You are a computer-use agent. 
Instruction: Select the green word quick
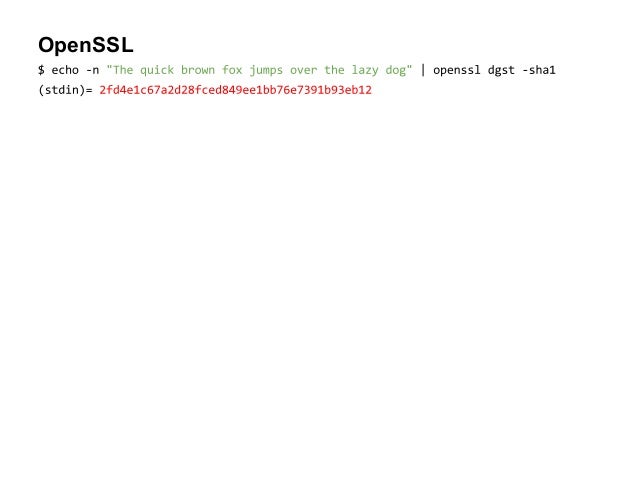157,70
